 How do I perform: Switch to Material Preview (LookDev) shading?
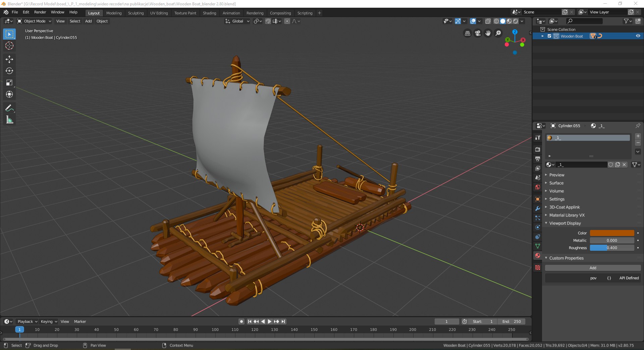coord(509,21)
